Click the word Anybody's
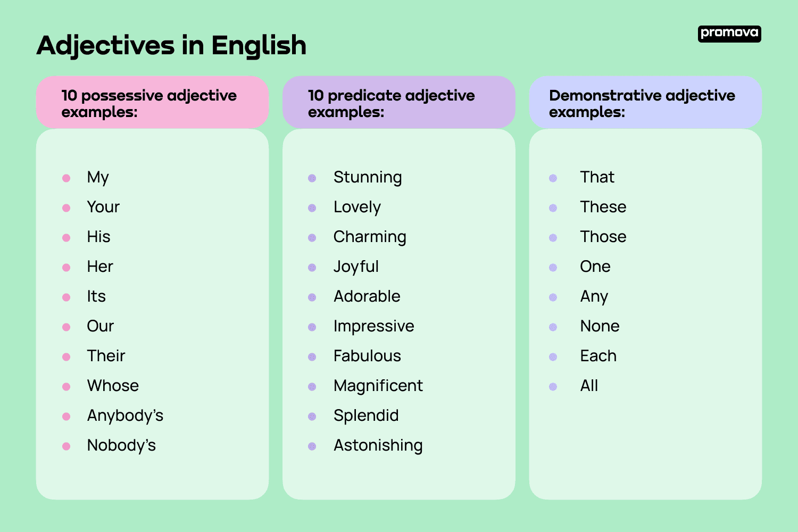The image size is (798, 532). coord(125,415)
